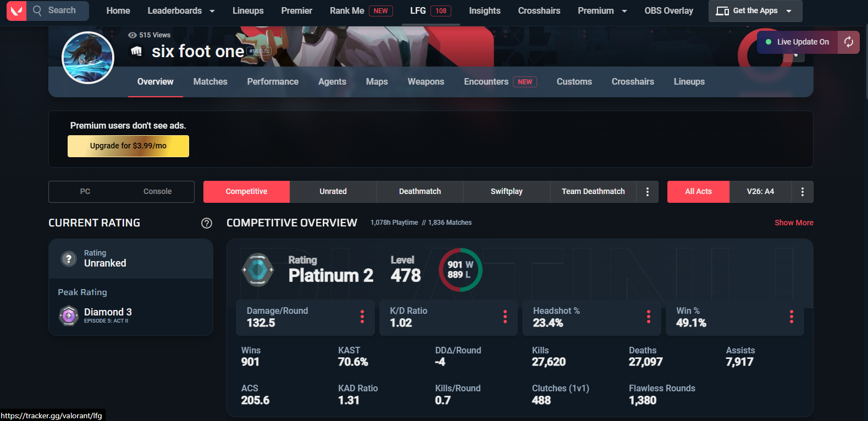Click the player profile avatar
The image size is (868, 421).
[x=88, y=58]
